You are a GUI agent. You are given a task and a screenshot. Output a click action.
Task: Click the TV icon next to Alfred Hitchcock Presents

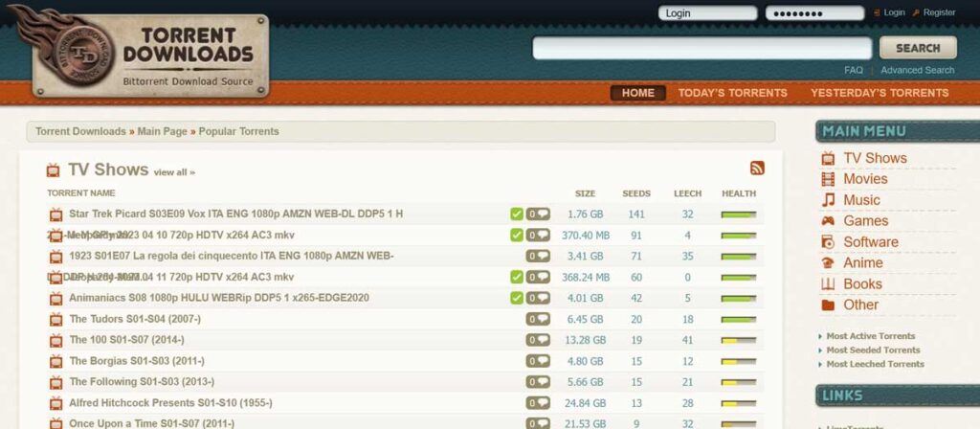[x=56, y=403]
